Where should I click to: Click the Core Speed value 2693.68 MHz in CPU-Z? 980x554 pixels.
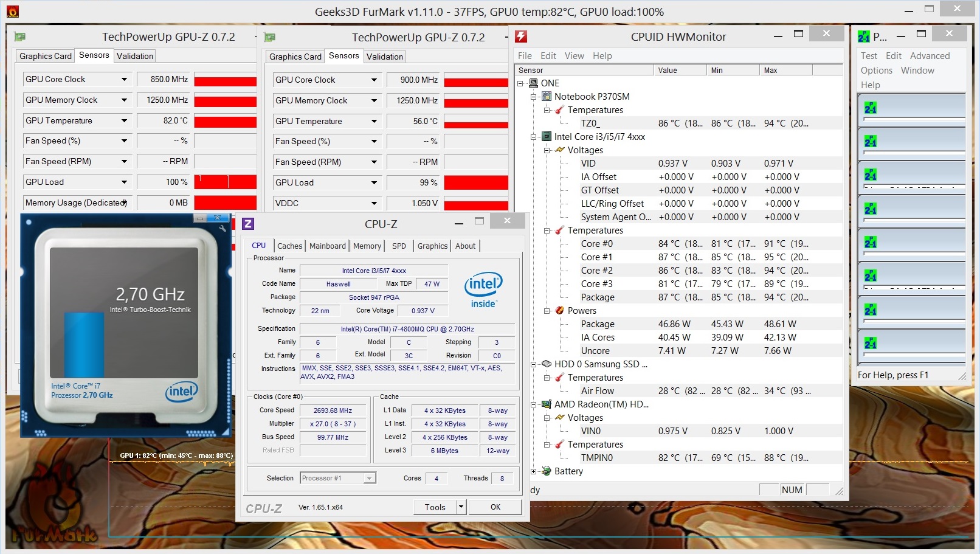pyautogui.click(x=333, y=410)
